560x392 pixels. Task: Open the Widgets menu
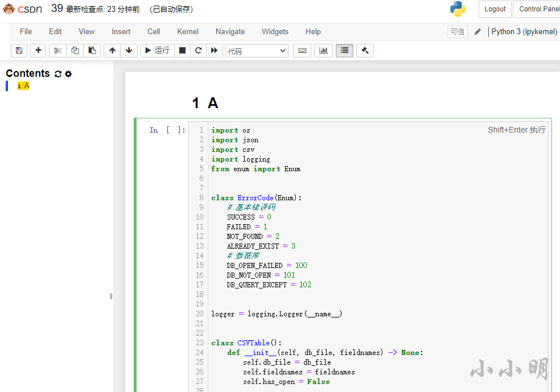(x=275, y=31)
